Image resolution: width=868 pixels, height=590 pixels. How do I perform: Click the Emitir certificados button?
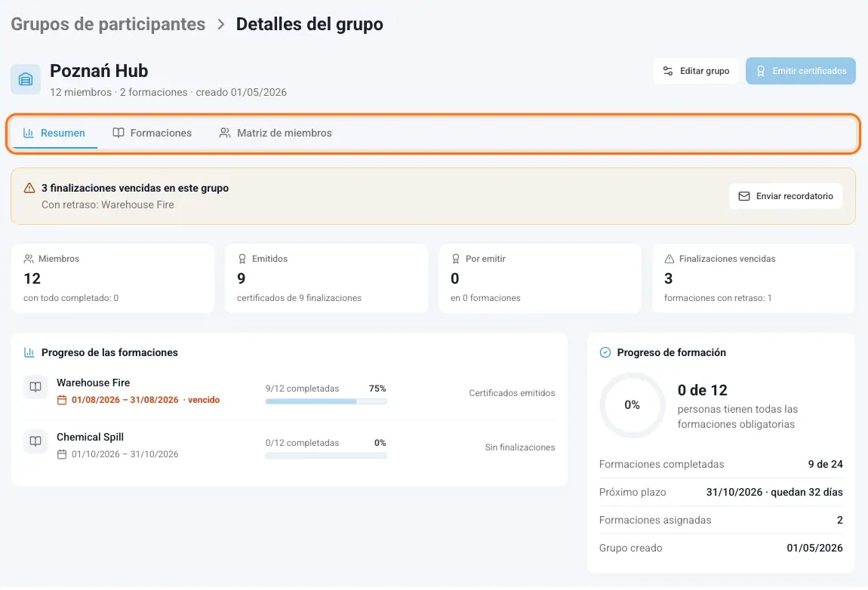point(801,71)
